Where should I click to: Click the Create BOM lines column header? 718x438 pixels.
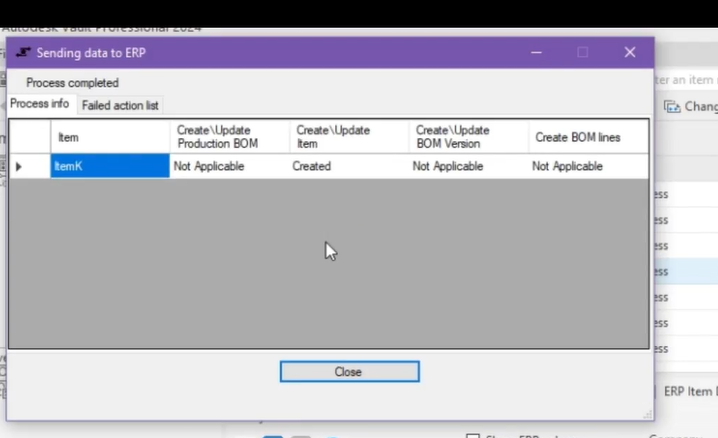click(587, 137)
